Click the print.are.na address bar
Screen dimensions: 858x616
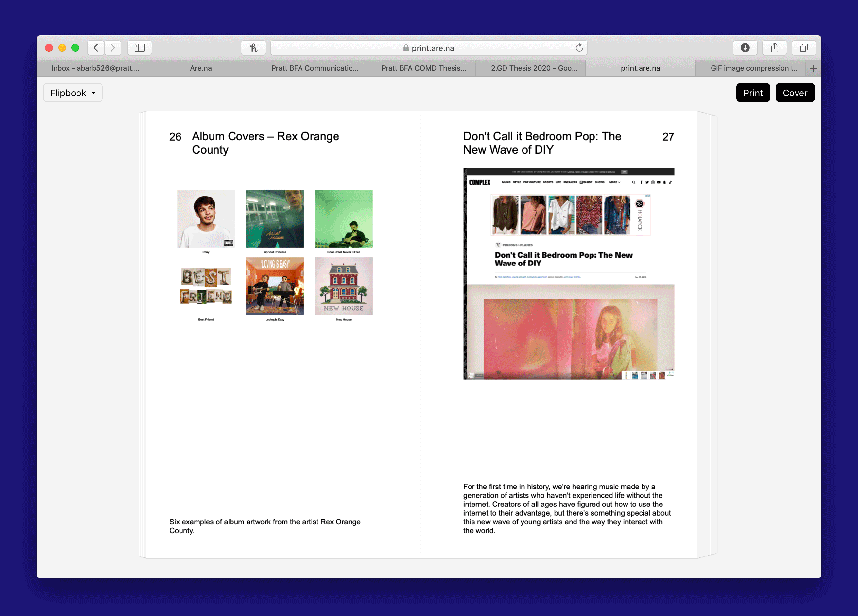pos(429,48)
